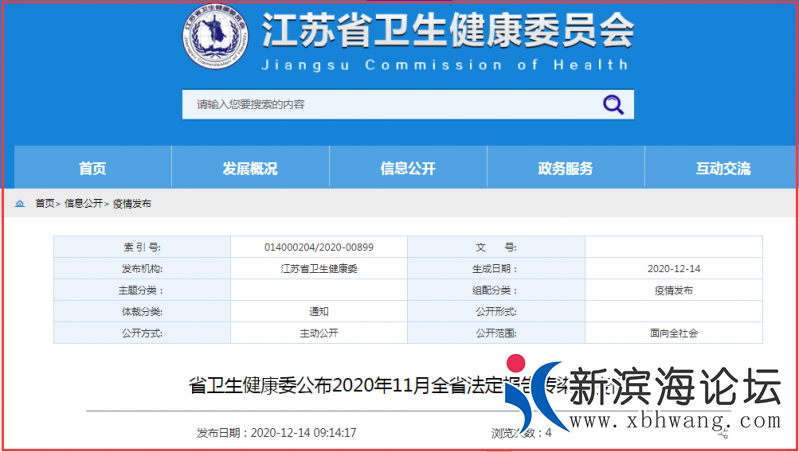The width and height of the screenshot is (799, 452).
Task: Click the 疫情发布 category table cell
Action: click(x=672, y=290)
